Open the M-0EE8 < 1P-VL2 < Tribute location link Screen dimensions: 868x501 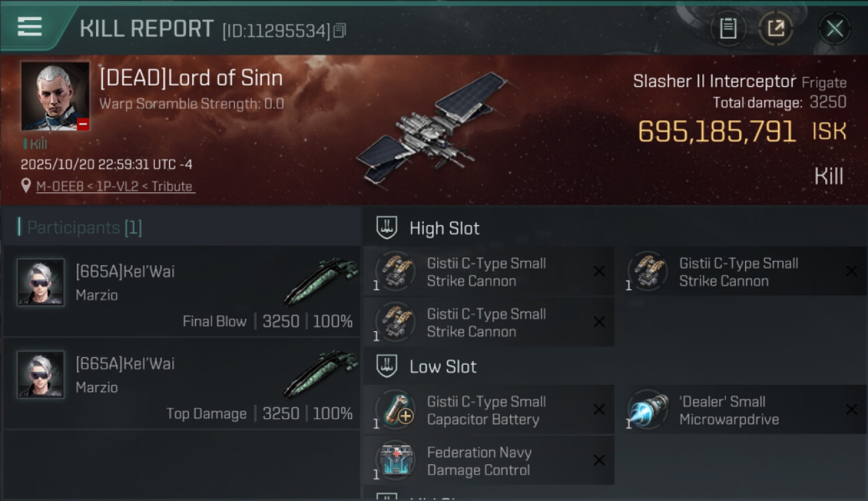[115, 186]
